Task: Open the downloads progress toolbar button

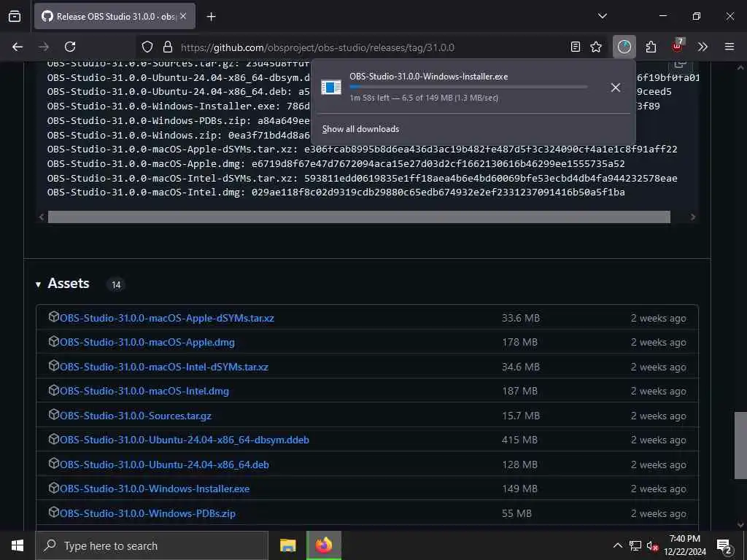Action: (624, 47)
